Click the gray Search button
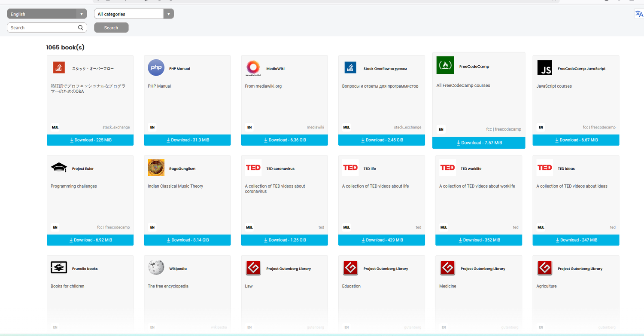Image resolution: width=644 pixels, height=336 pixels. 111,27
